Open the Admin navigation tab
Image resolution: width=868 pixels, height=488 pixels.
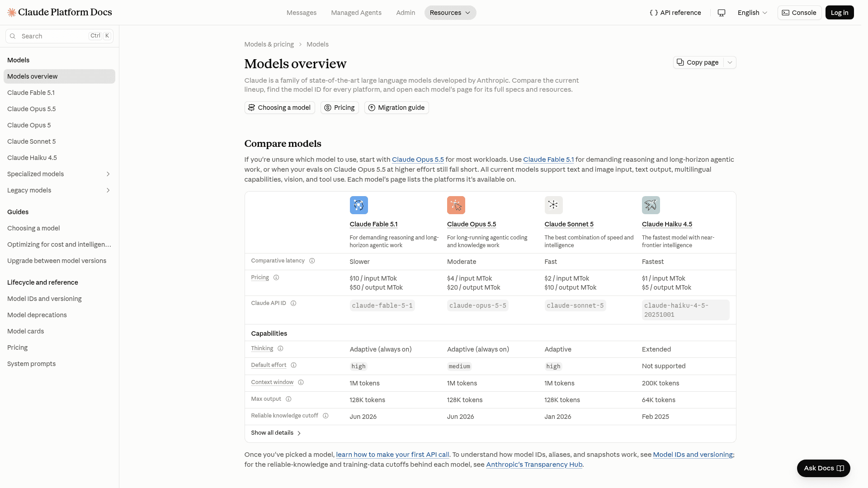[x=406, y=13]
